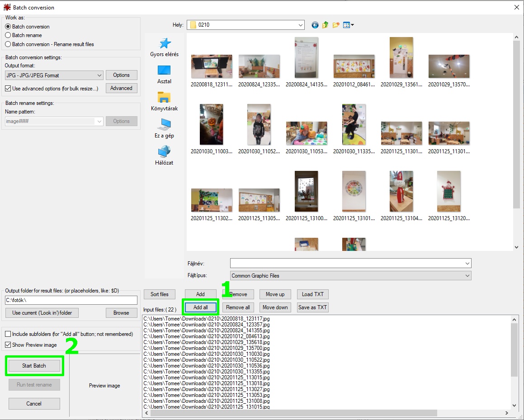Open the Asztal desktop shortcut

pos(164,75)
